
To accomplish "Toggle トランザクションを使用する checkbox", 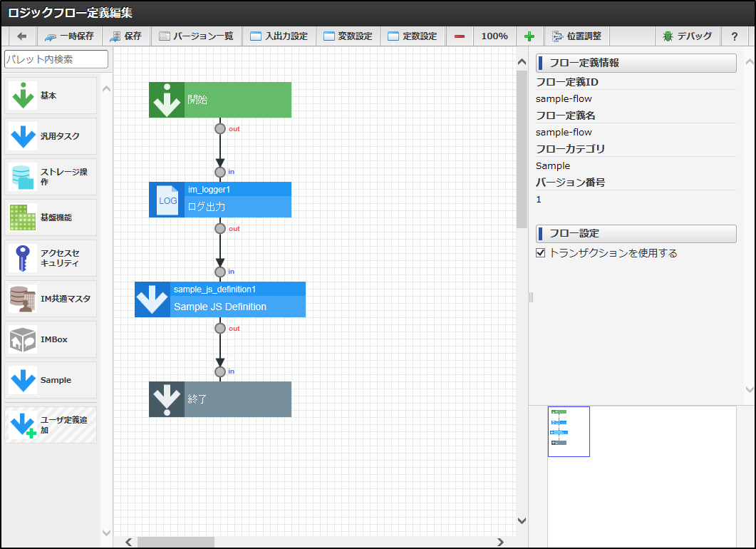I will [541, 253].
